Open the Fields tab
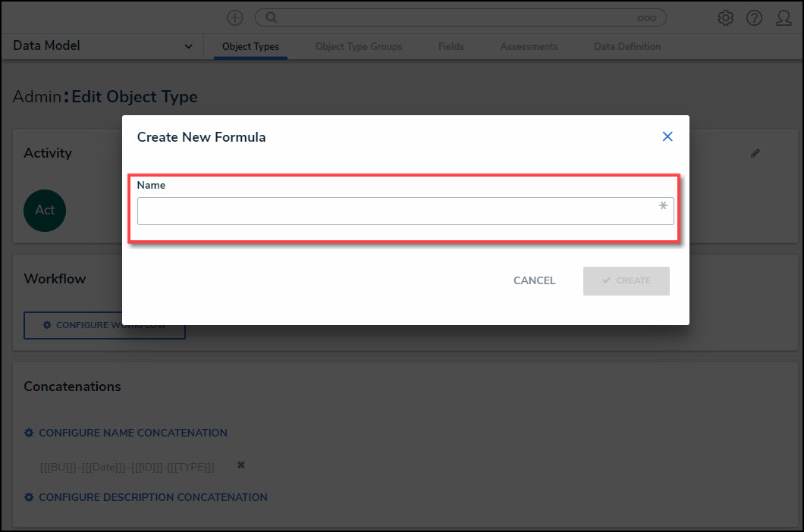This screenshot has width=804, height=532. 451,47
